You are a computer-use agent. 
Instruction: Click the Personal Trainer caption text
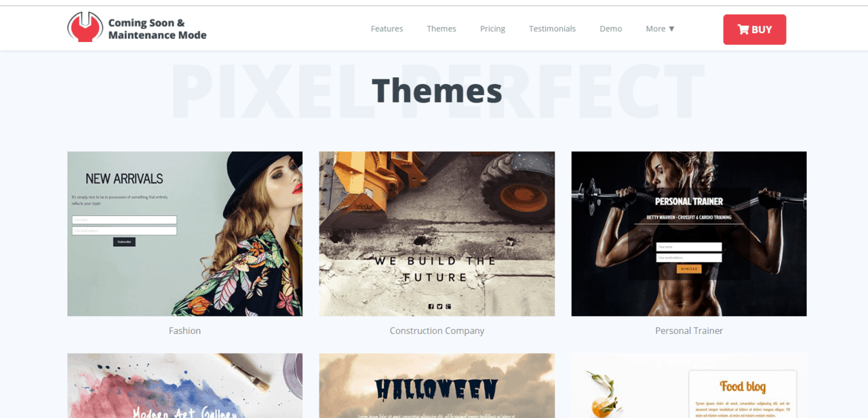tap(689, 330)
